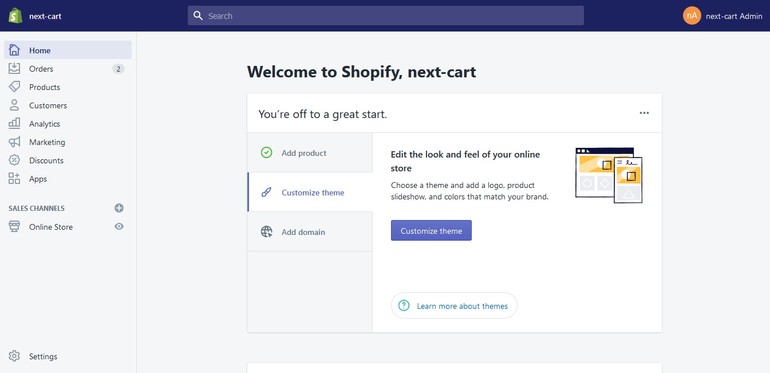The width and height of the screenshot is (770, 373).
Task: Select the Add domain step
Action: 310,232
